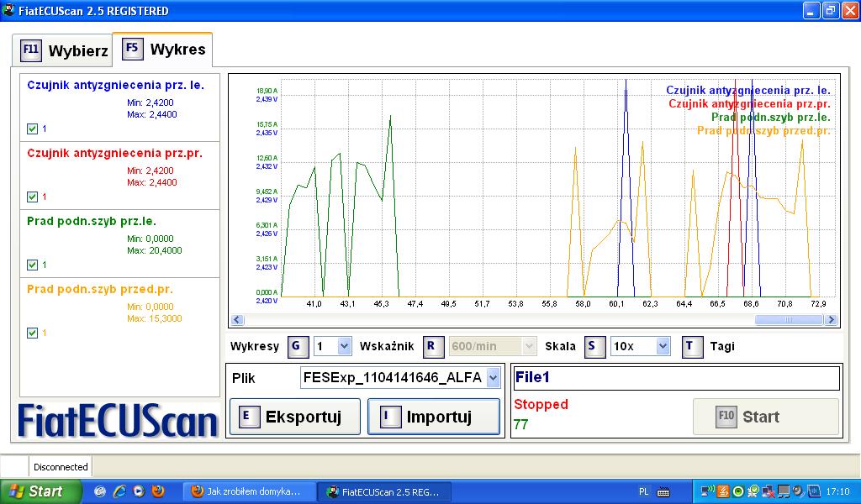Click the green 'Prad podn.szyb prz.le.' parameter title
The width and height of the screenshot is (861, 504).
[92, 221]
